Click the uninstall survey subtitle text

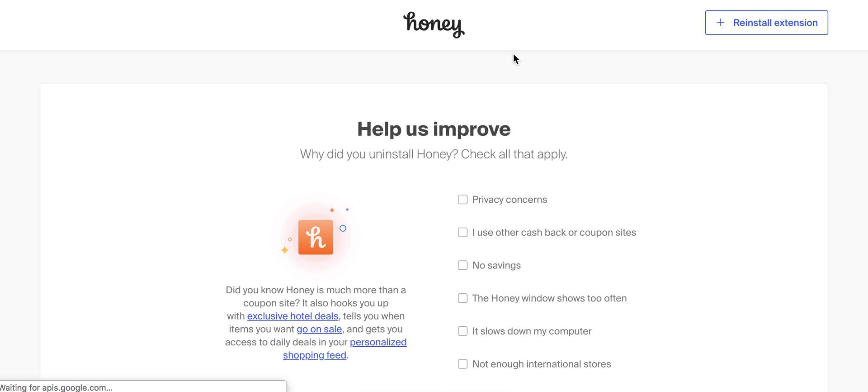pos(434,154)
